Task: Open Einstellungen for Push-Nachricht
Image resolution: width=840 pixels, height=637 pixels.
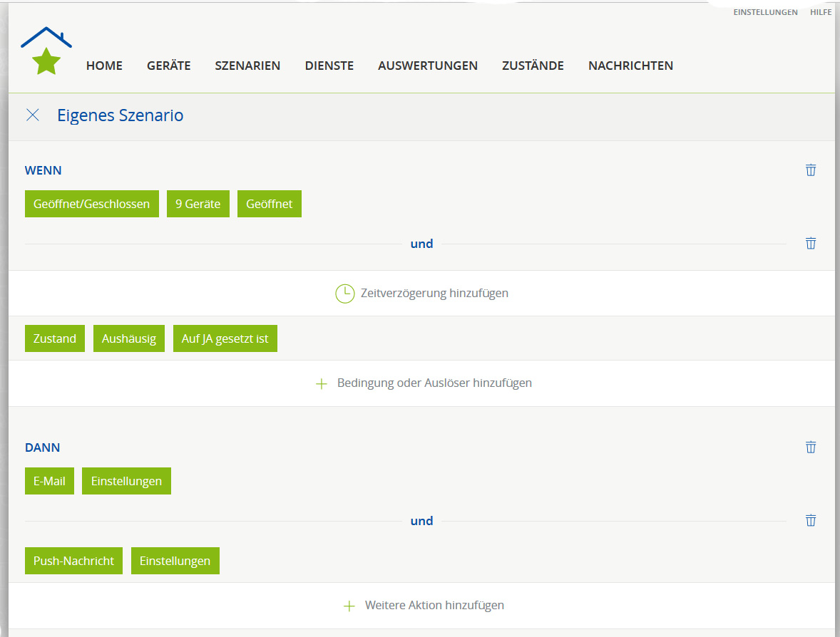Action: tap(175, 561)
